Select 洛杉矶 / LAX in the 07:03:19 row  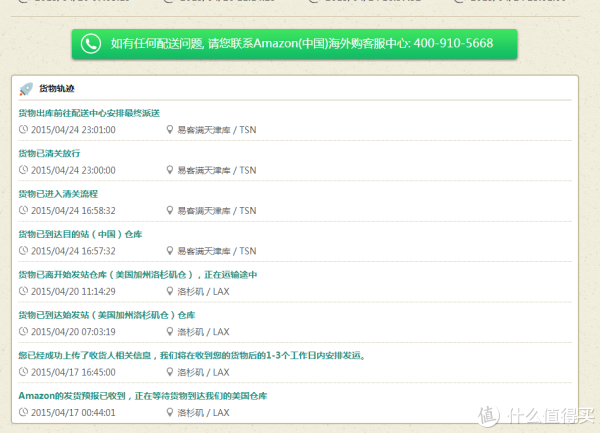(x=203, y=332)
